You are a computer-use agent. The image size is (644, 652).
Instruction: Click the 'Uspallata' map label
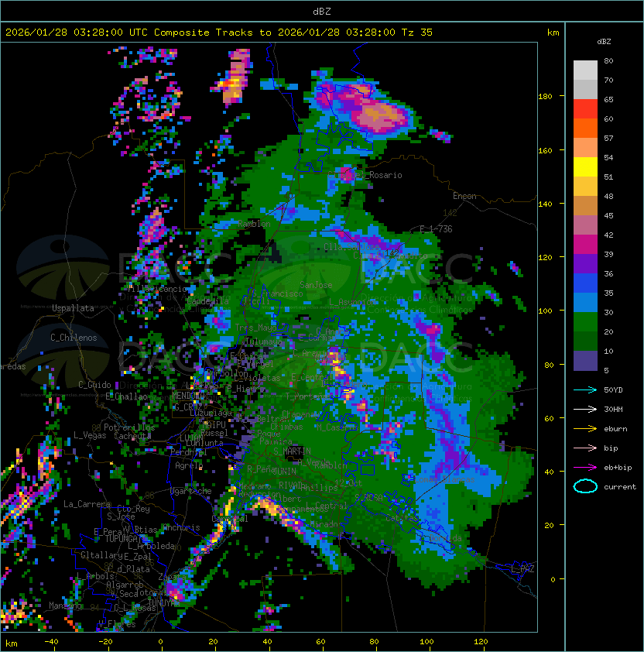click(73, 308)
